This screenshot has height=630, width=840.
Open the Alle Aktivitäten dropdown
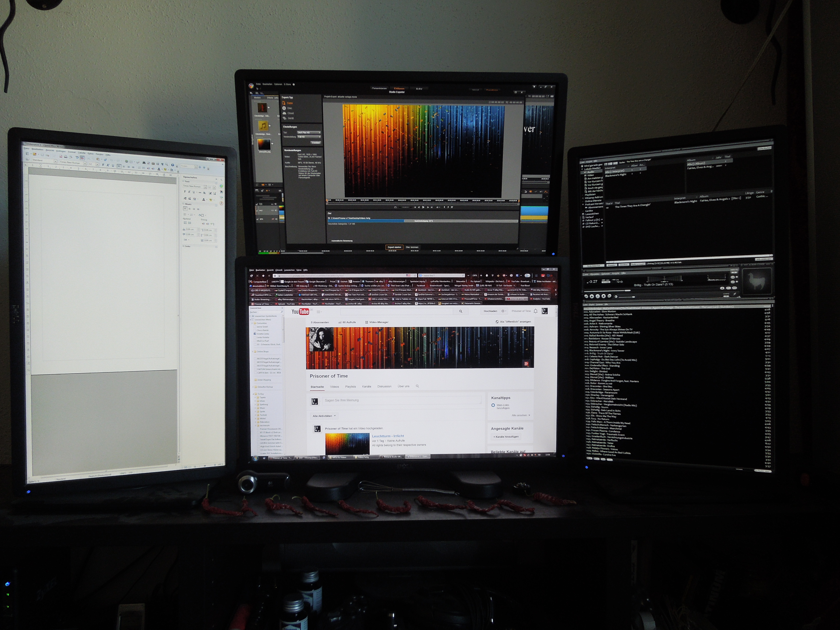point(324,416)
